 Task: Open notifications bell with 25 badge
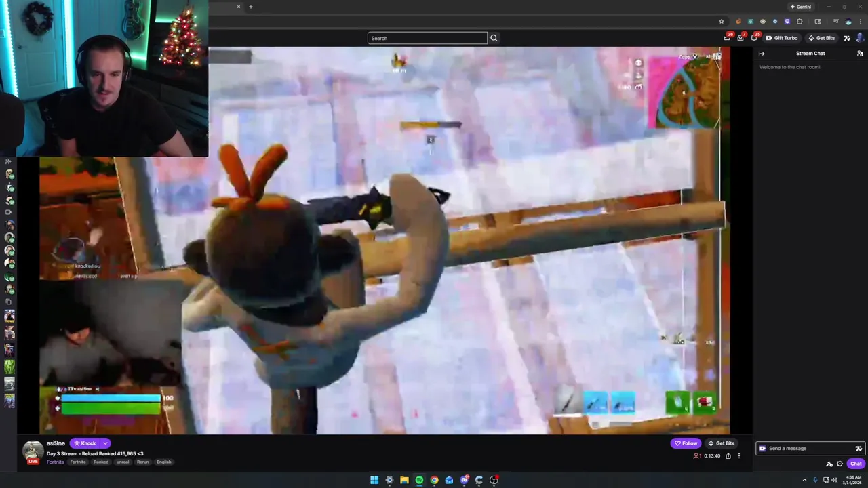tap(754, 38)
